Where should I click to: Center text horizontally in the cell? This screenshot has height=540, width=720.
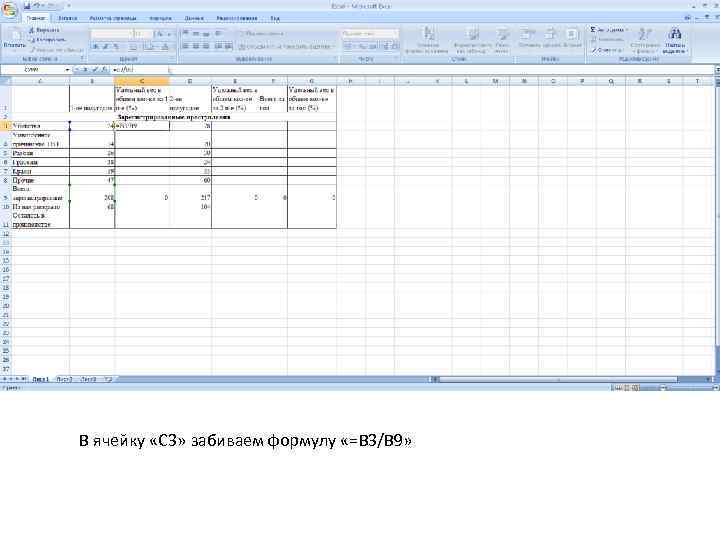(196, 46)
